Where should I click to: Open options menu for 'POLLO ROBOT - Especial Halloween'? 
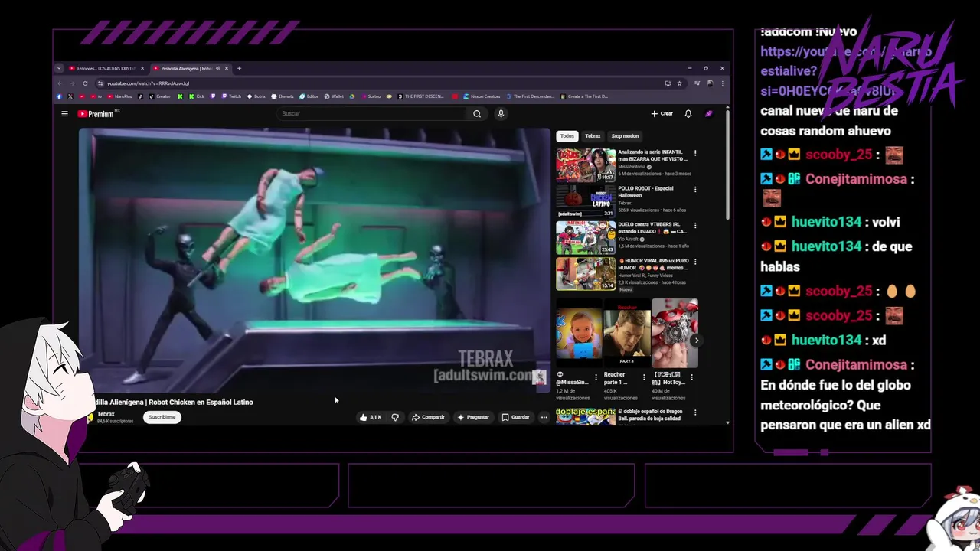[695, 189]
